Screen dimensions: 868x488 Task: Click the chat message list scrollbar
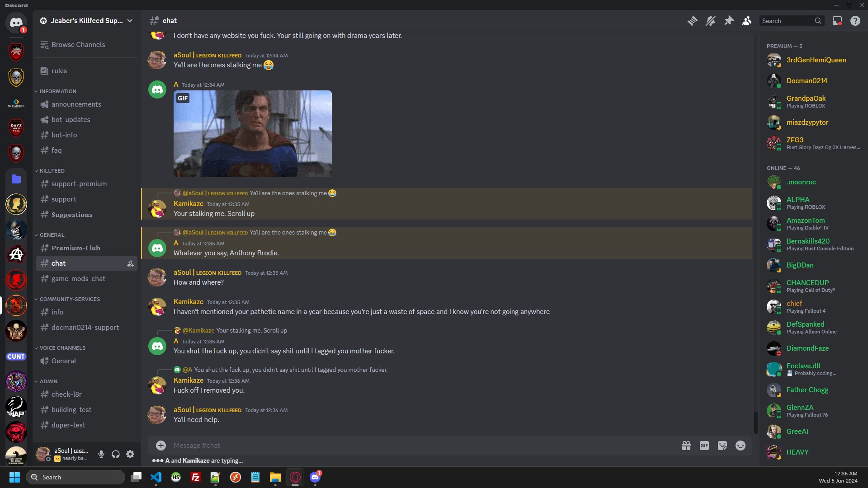pos(755,422)
